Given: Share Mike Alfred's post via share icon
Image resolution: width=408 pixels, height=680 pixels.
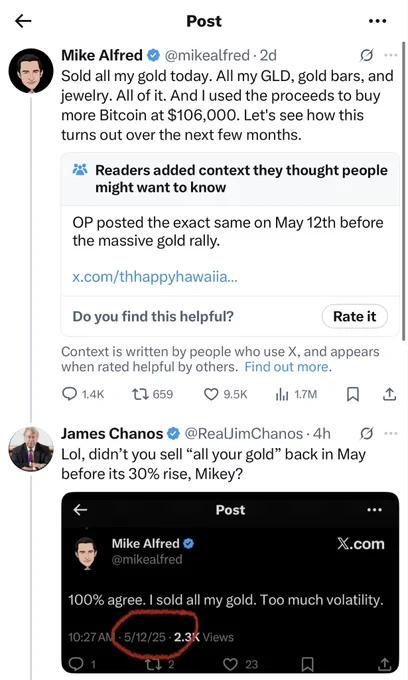Looking at the screenshot, I should point(389,394).
